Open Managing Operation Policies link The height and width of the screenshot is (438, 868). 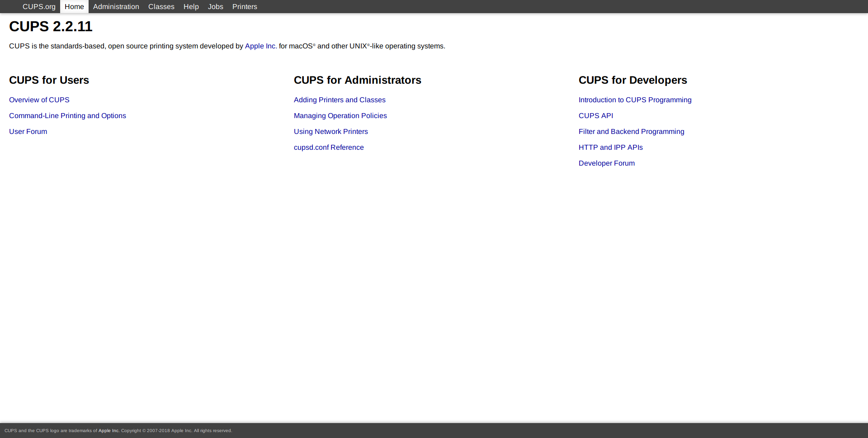[x=340, y=116]
